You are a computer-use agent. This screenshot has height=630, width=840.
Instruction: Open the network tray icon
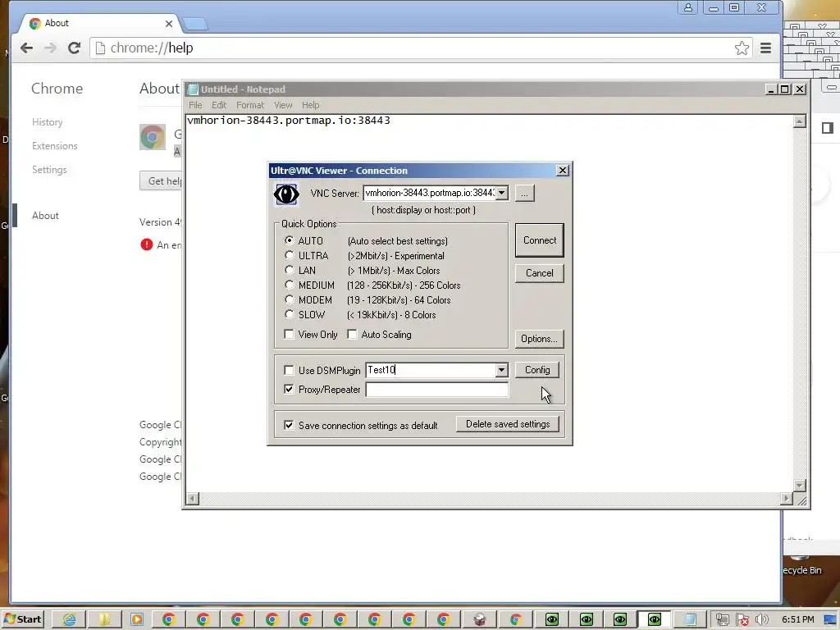click(722, 620)
